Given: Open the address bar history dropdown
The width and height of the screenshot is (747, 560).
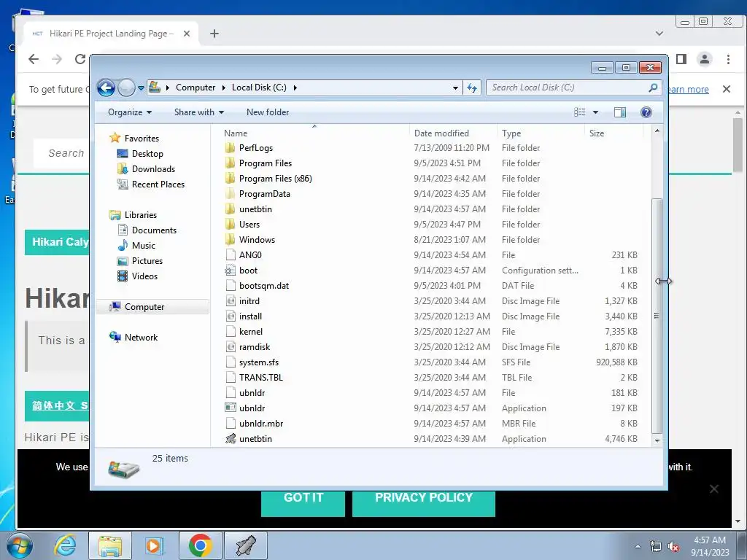Looking at the screenshot, I should click(455, 87).
